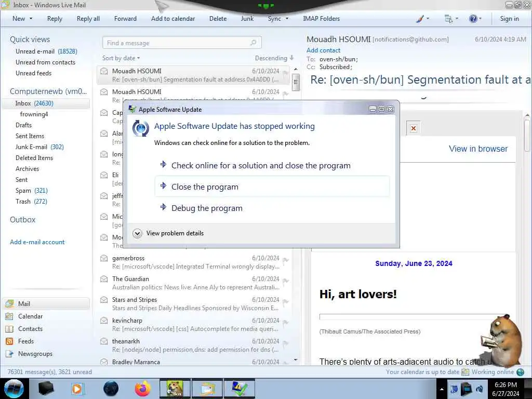Open the Trash folder
The image size is (532, 399).
click(x=31, y=201)
